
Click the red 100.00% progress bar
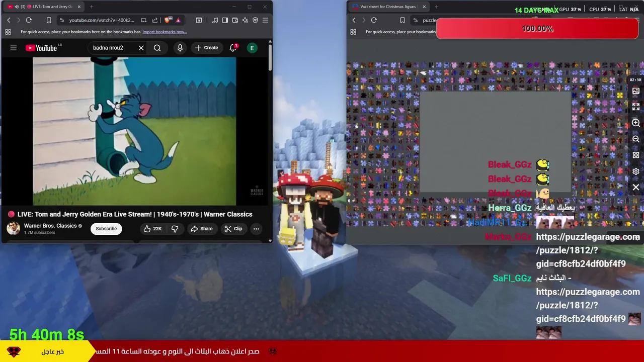(x=537, y=29)
